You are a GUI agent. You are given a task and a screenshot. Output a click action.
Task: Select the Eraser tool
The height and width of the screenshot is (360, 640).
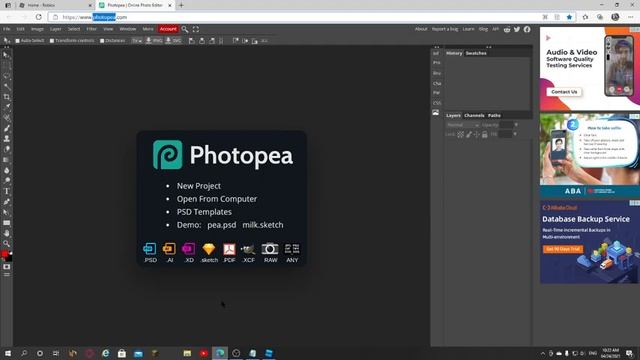[6, 149]
